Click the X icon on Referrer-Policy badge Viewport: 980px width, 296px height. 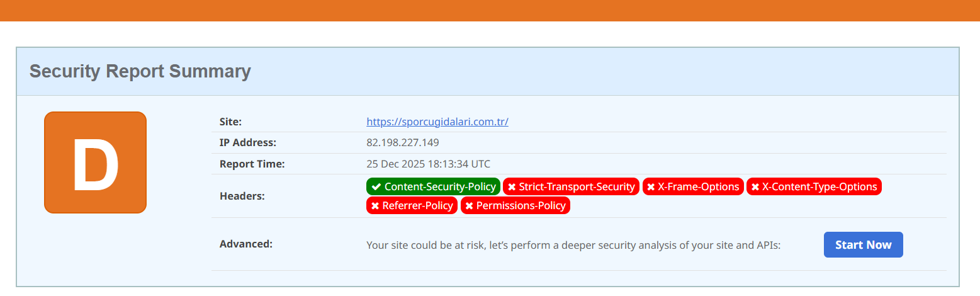375,206
